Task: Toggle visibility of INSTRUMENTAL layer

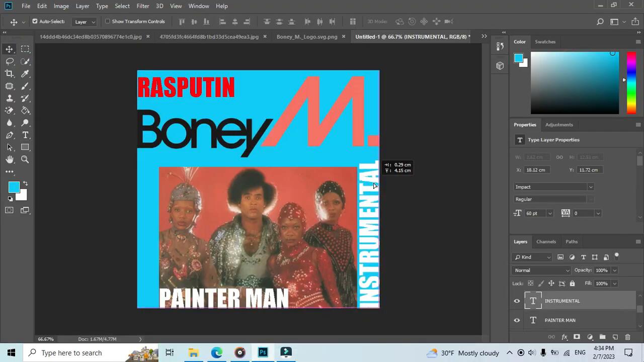Action: [x=517, y=301]
